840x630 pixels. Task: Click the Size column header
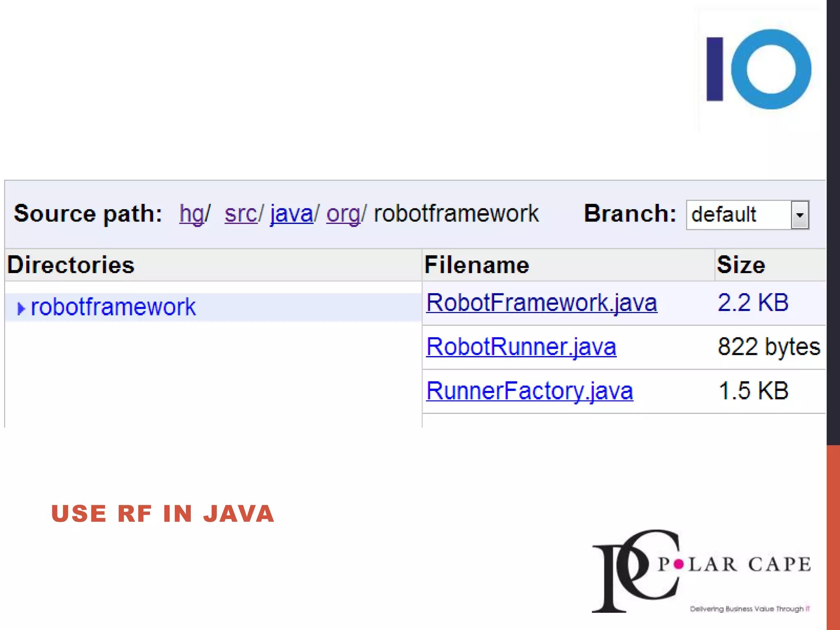click(x=741, y=265)
